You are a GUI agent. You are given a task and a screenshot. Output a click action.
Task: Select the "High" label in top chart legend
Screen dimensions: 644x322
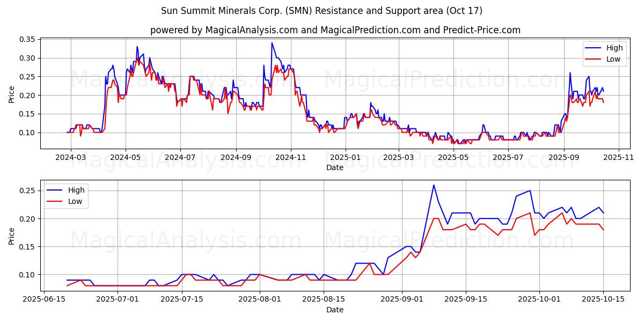[x=616, y=48]
